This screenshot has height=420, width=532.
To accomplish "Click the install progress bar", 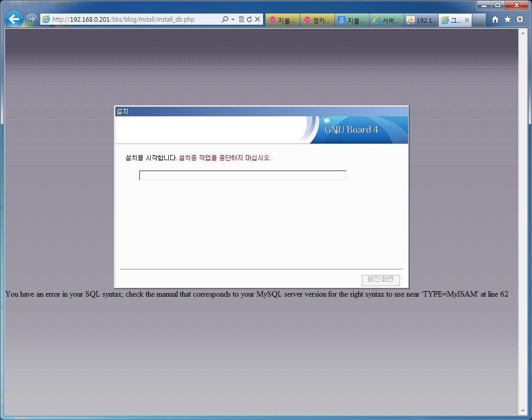I will click(x=243, y=175).
